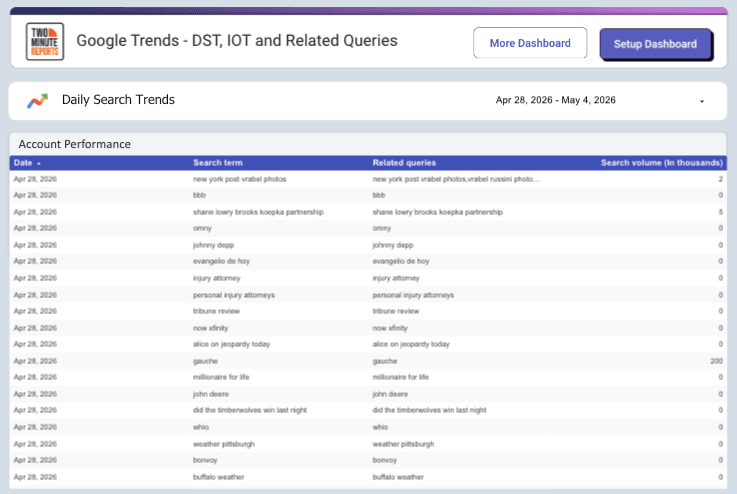Select search term 'millionaire for life'
This screenshot has width=737, height=494.
(x=221, y=376)
